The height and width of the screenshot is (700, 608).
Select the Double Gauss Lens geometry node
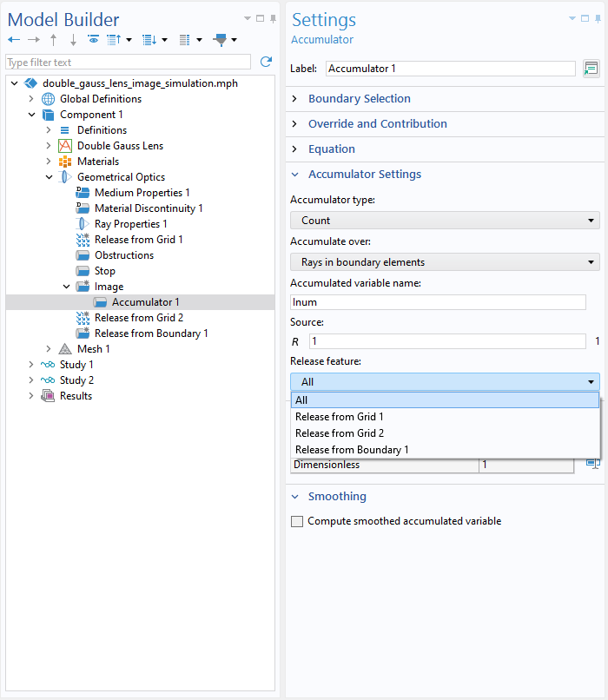120,146
